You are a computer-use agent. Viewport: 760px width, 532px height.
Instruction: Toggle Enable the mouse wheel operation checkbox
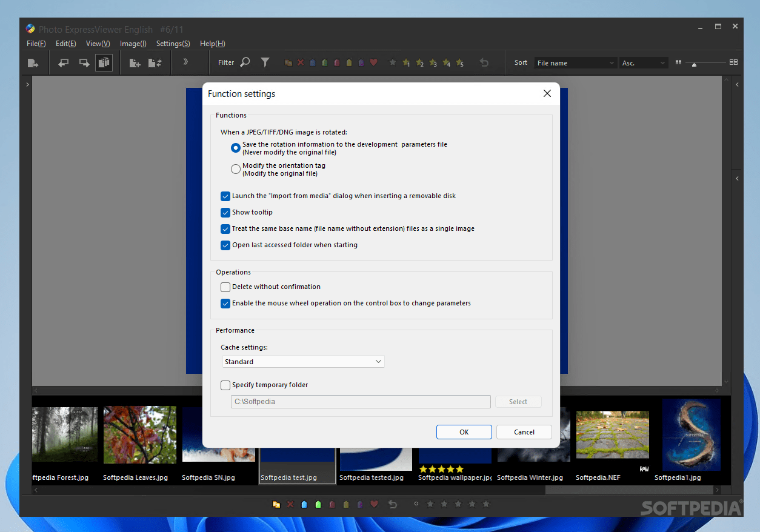click(225, 304)
